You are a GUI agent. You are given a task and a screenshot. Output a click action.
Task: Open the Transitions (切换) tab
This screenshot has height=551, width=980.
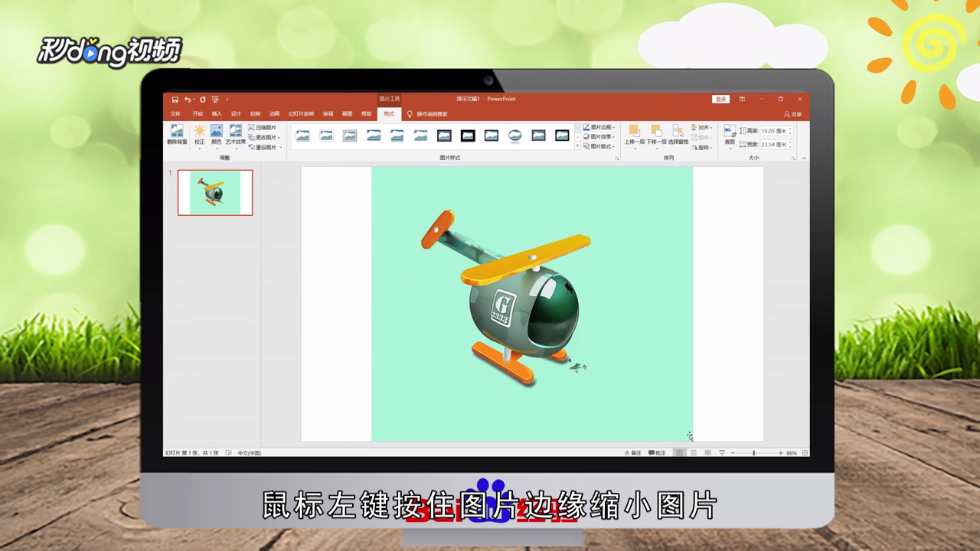click(255, 114)
